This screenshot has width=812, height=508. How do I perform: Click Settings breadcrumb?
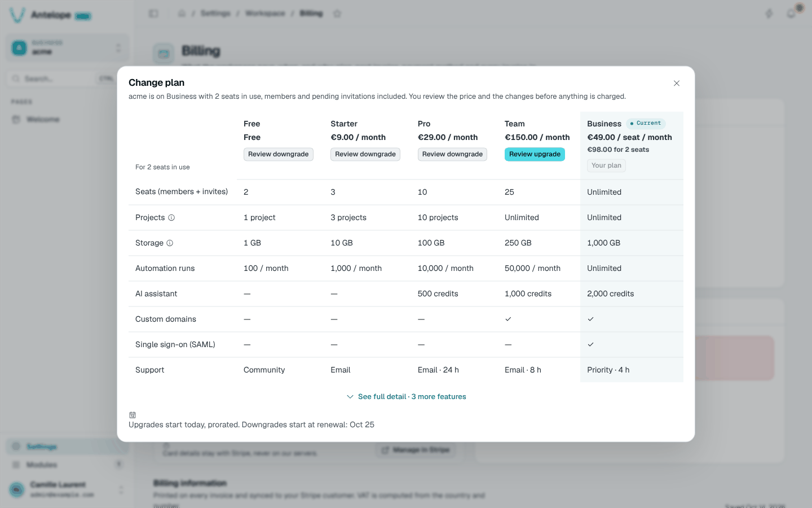(215, 14)
